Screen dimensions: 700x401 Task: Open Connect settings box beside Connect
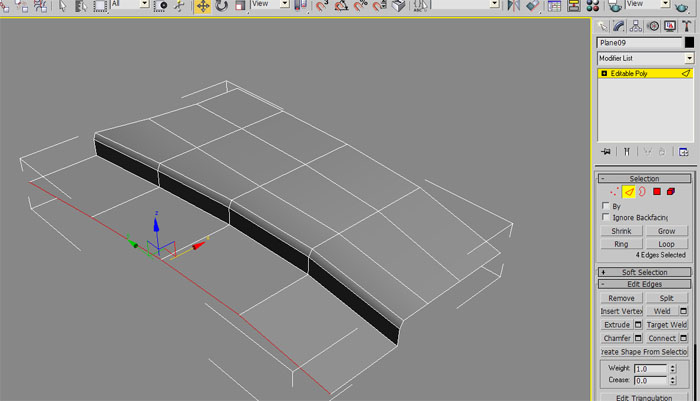pyautogui.click(x=683, y=338)
